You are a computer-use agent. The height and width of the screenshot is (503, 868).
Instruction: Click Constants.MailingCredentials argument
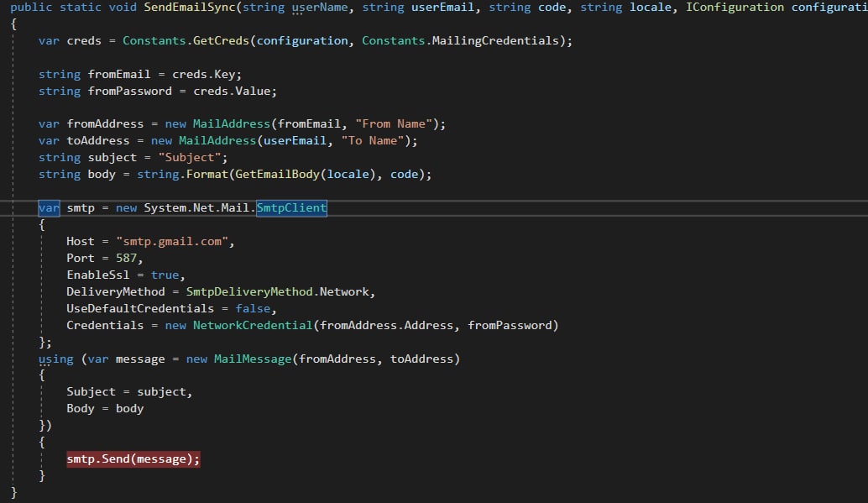click(461, 40)
